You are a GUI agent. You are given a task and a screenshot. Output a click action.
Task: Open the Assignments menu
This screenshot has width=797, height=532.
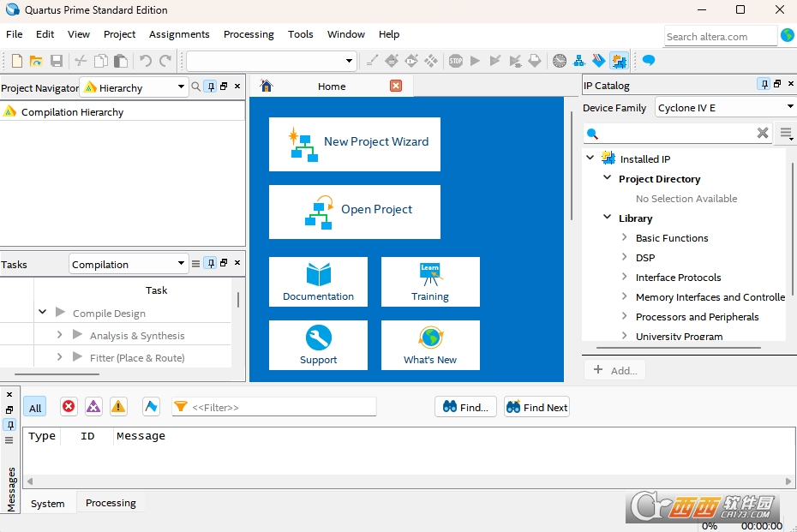click(179, 34)
